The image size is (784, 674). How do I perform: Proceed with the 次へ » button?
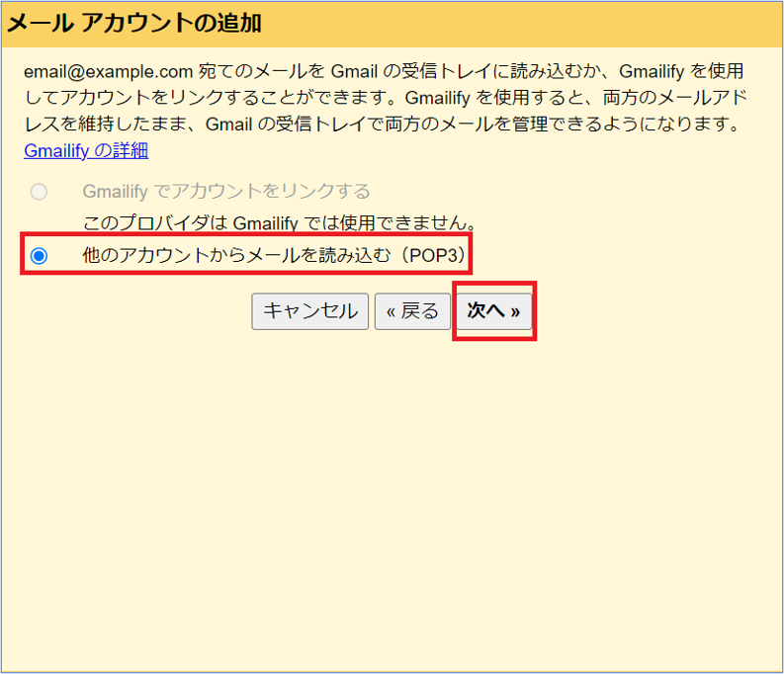(494, 311)
